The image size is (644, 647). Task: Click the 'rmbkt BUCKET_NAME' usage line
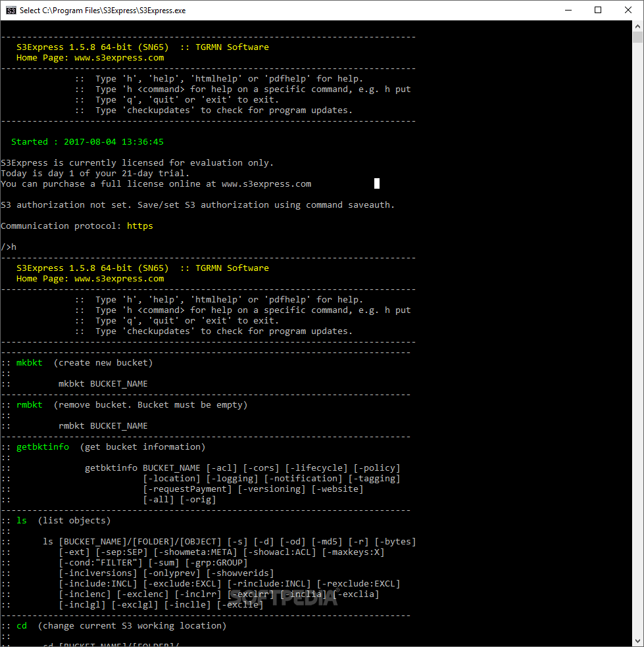(x=103, y=426)
